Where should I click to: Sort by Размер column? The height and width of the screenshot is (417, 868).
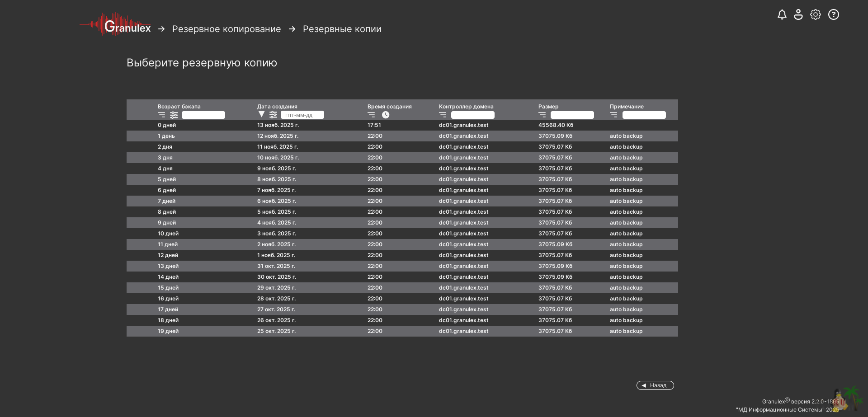542,115
